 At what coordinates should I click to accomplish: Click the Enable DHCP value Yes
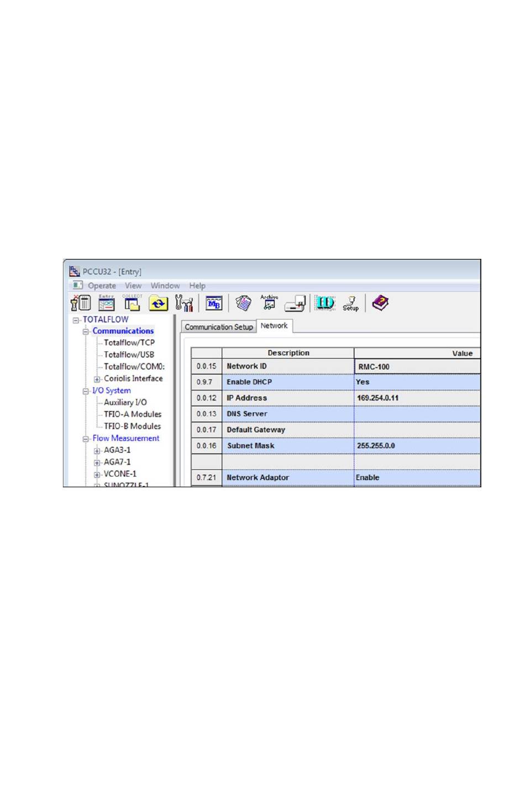417,382
